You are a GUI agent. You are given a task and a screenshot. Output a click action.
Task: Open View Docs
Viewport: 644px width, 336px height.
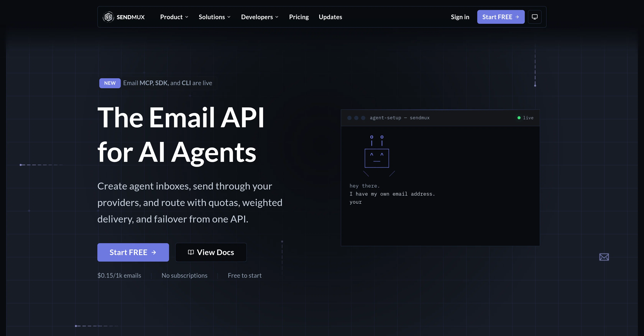pos(211,252)
